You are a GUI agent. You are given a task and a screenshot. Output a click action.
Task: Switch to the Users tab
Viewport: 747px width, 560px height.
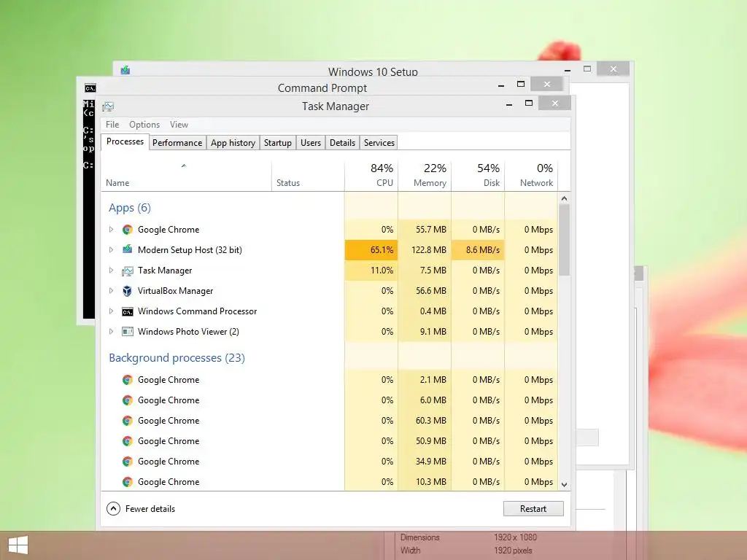[x=311, y=143]
